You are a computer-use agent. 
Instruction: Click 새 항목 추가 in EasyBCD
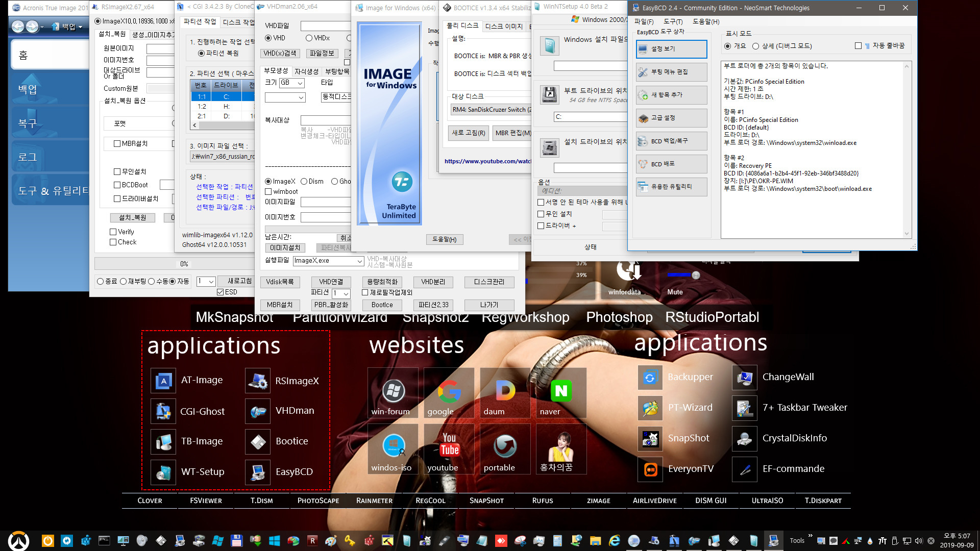coord(671,95)
